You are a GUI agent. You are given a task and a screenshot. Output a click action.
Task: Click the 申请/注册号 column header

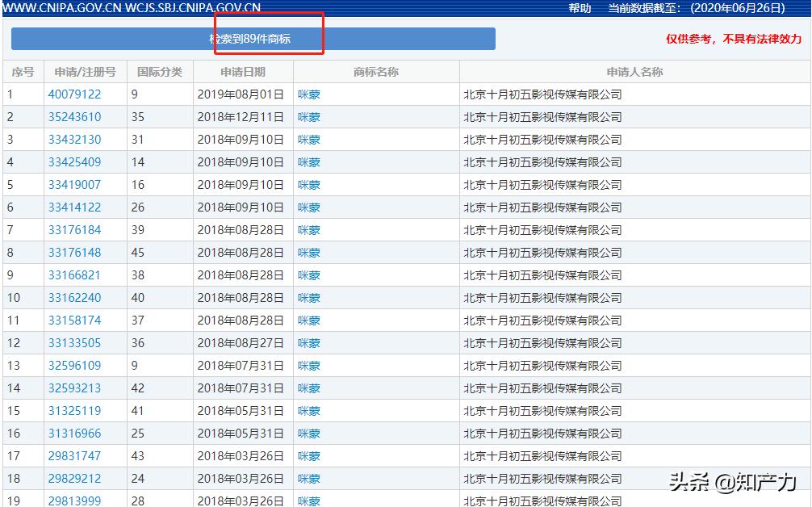(86, 72)
